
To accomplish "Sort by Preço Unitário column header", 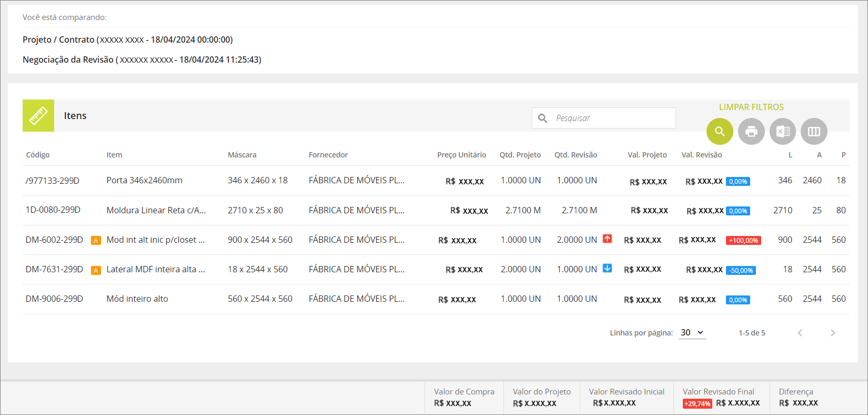I will (461, 155).
